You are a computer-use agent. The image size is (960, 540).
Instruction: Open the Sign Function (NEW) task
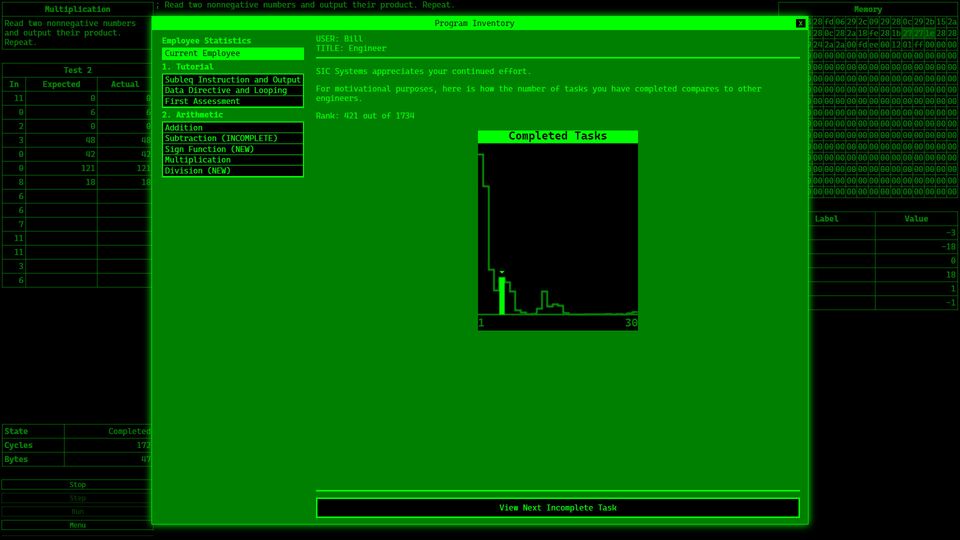tap(232, 150)
